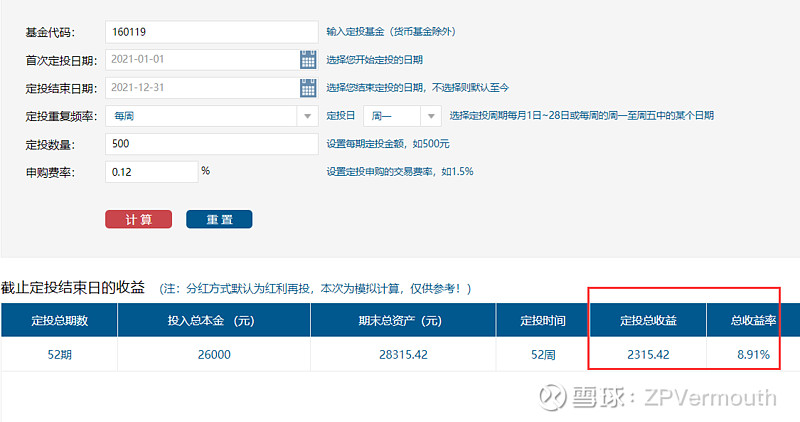The image size is (800, 422).
Task: Click the 投入总本金 column header
Action: 214,321
